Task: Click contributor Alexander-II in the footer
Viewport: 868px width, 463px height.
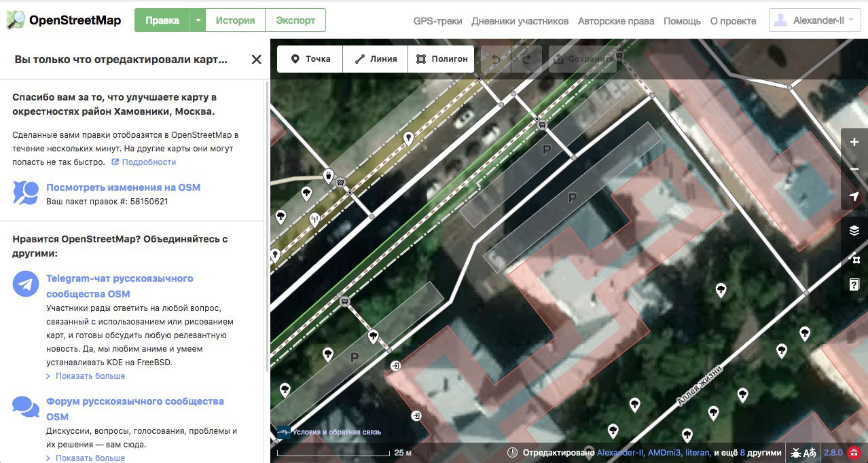Action: pyautogui.click(x=620, y=453)
